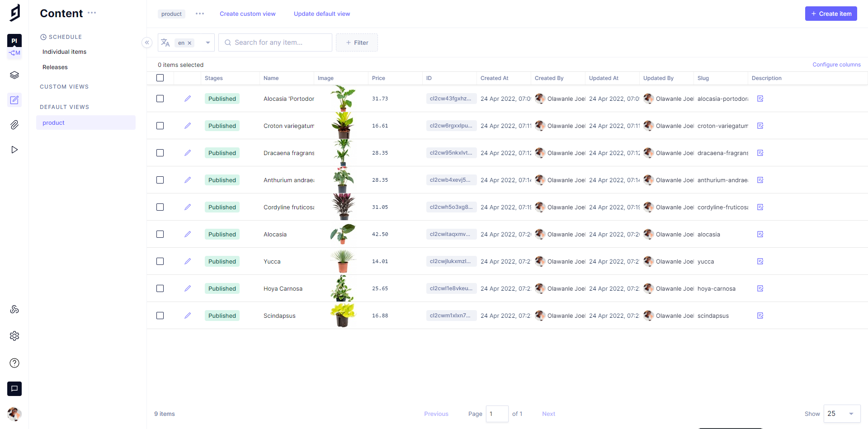Viewport: 868px width, 429px height.
Task: Select the checkbox for Alocasia 'Portodora'
Action: pos(160,99)
